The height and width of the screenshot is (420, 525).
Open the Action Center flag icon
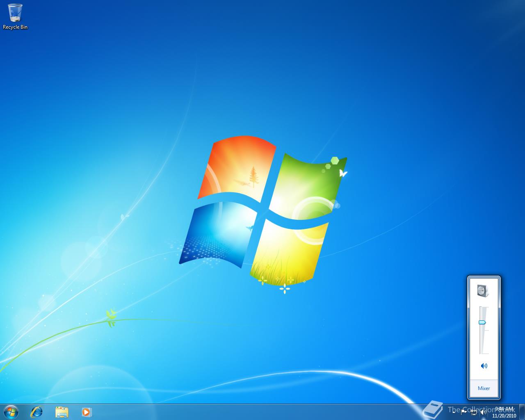[464, 412]
